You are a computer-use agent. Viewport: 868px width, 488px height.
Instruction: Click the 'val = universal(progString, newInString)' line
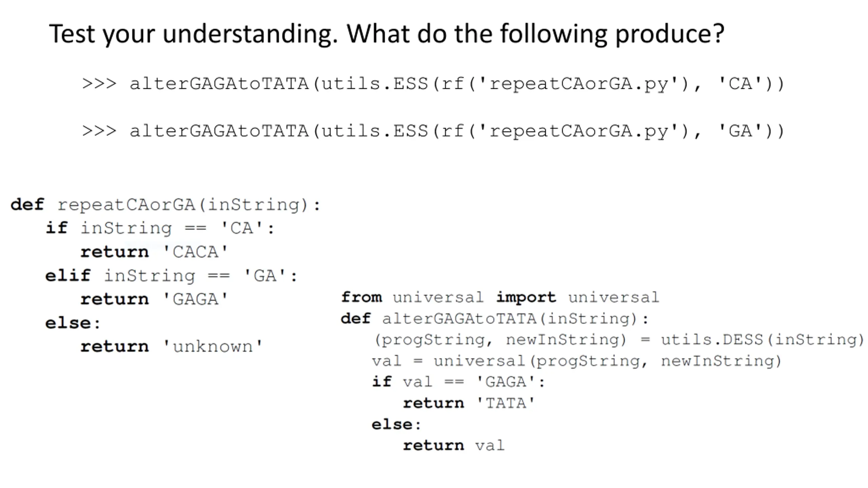[x=577, y=361]
